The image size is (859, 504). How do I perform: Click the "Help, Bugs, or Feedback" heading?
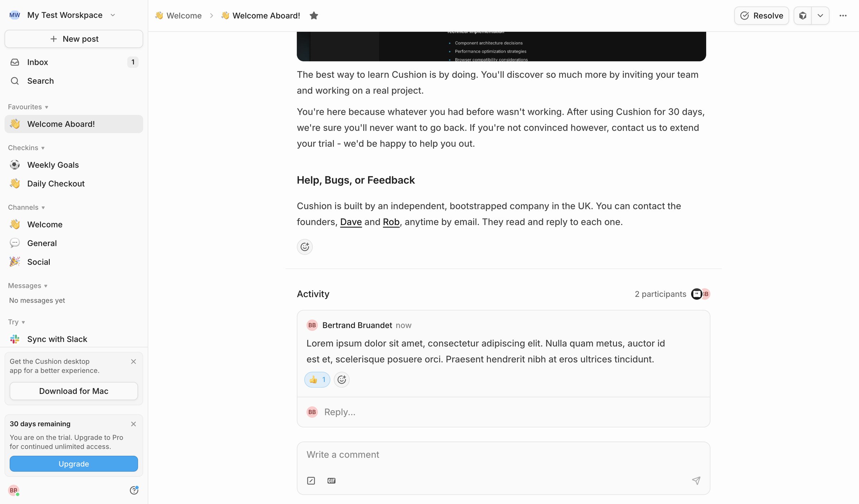click(356, 180)
